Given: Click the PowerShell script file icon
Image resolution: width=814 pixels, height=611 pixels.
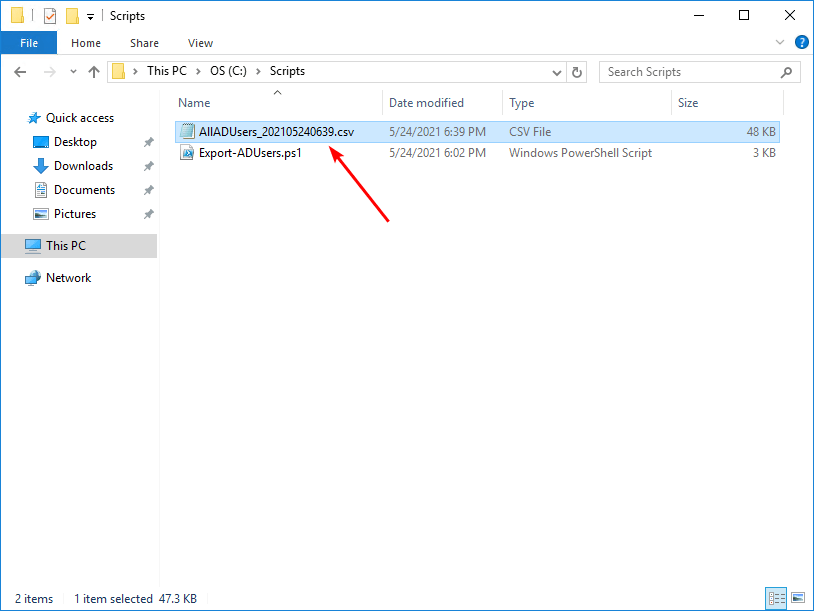Looking at the screenshot, I should pos(187,153).
